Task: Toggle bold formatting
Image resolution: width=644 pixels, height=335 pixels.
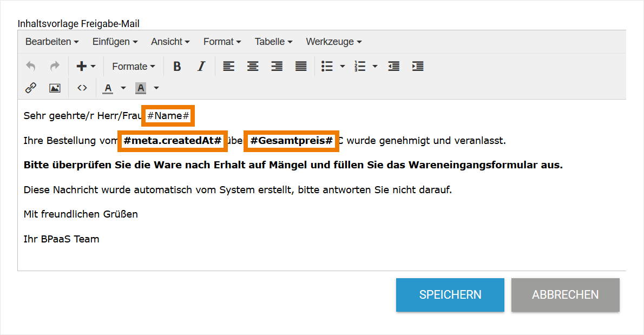Action: (176, 66)
